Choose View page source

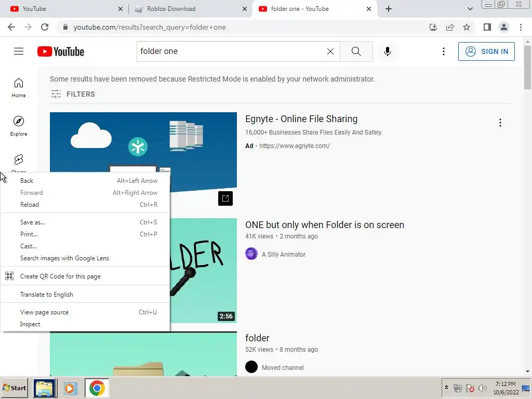85,312
